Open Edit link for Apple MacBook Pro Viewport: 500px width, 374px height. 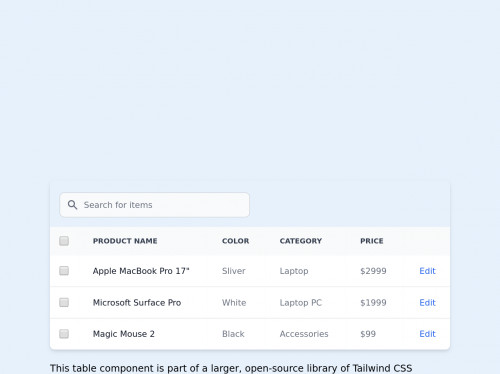pyautogui.click(x=427, y=271)
